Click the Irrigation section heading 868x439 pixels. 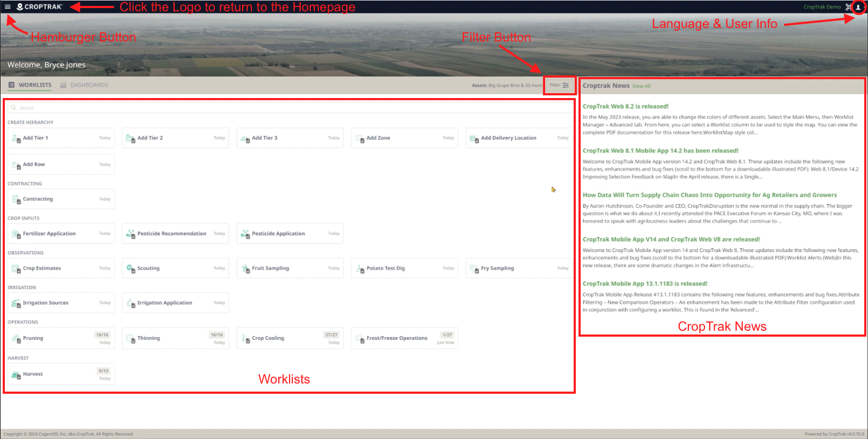tap(22, 288)
